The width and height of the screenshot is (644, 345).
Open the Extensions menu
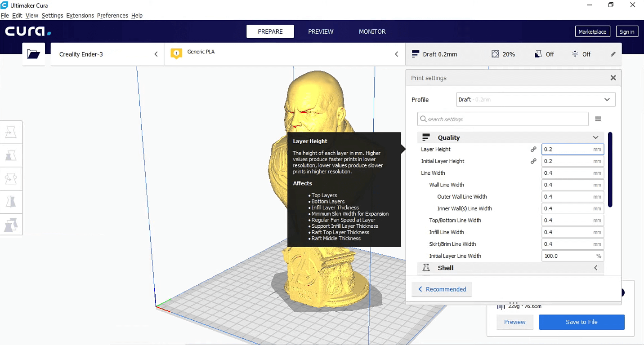pyautogui.click(x=80, y=15)
